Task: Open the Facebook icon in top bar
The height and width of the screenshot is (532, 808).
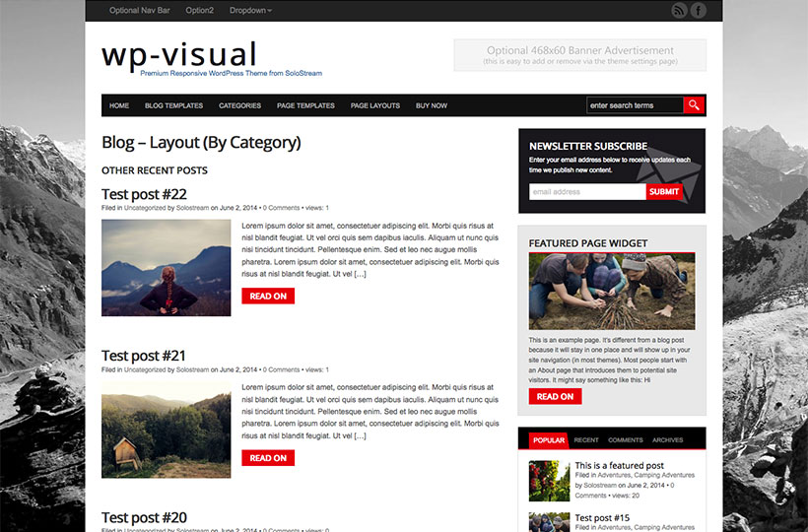Action: click(699, 10)
